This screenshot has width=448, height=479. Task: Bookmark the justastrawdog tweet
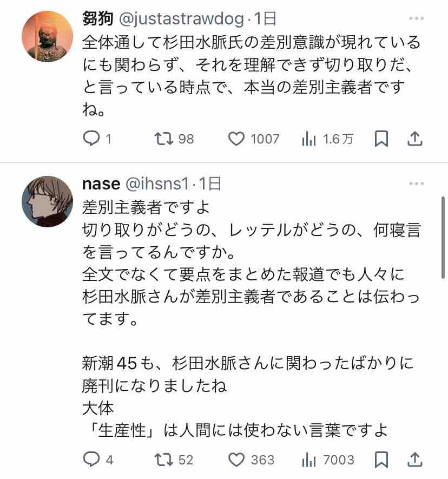point(381,139)
